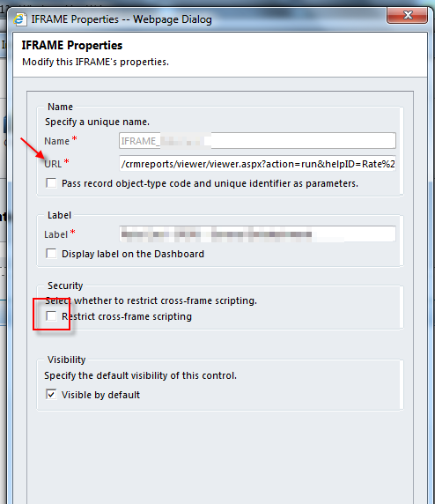Tick the Pass record object-type code checkbox

coord(51,183)
